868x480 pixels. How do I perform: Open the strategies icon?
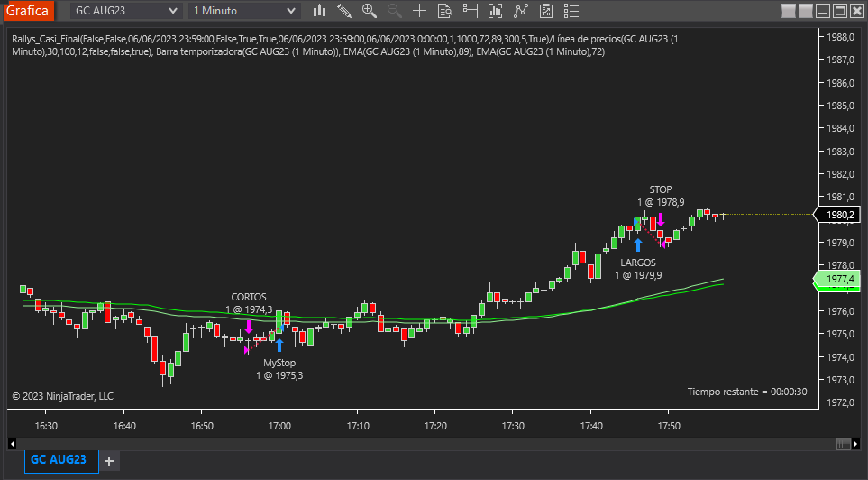546,11
